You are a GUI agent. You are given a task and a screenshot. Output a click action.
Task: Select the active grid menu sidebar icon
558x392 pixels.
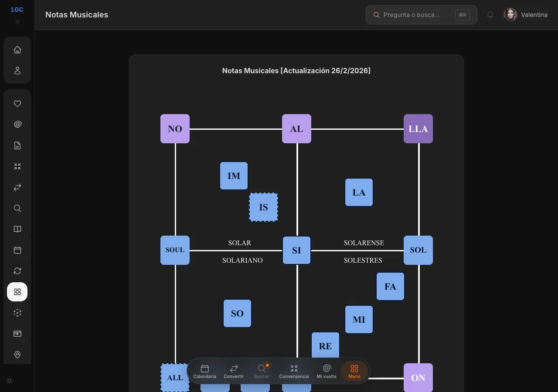point(17,292)
